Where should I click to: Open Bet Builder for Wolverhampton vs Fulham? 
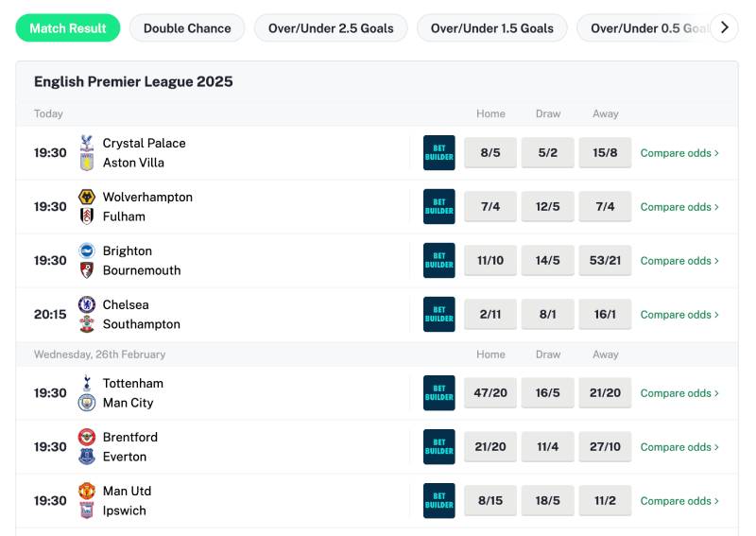(x=438, y=207)
